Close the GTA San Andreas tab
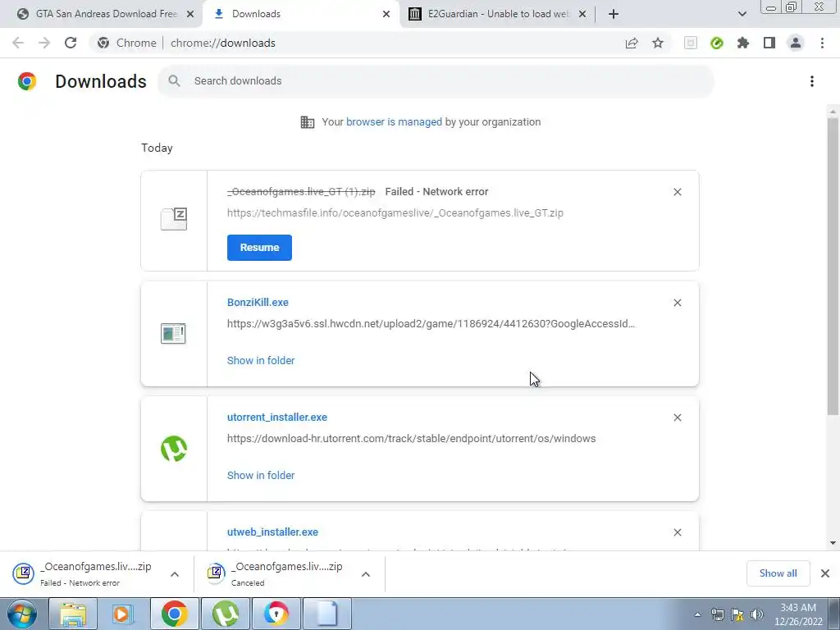 click(x=190, y=14)
